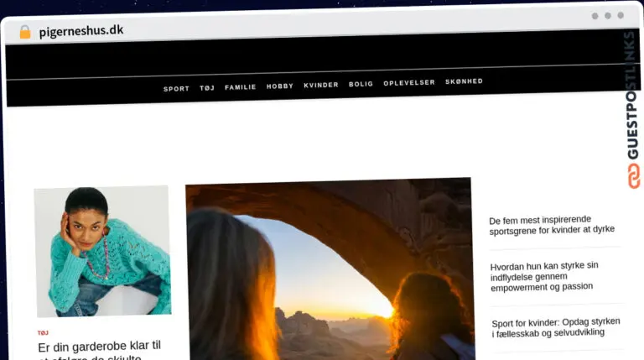Open 'Sport for kvinder: Opdag styrken' article

[x=556, y=327]
